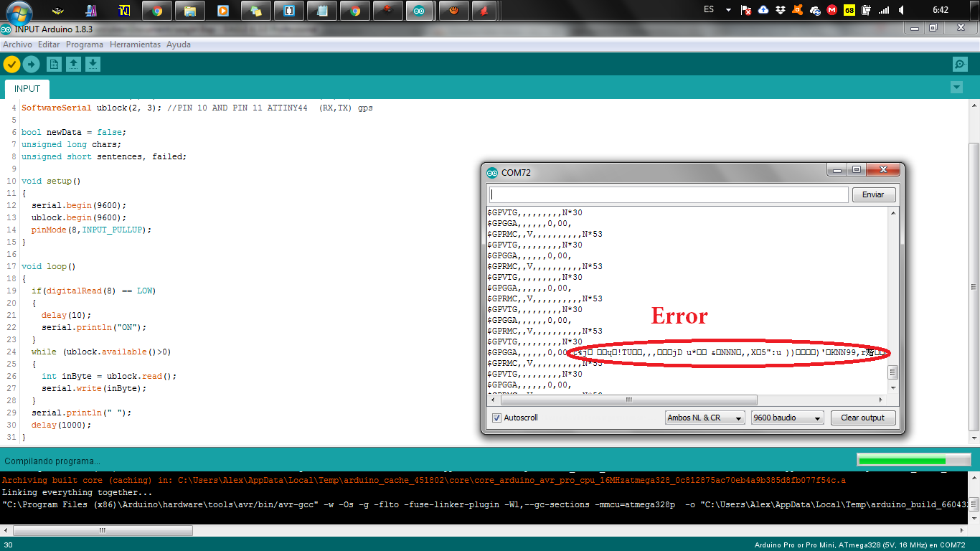
Task: Click the serial monitor send input field
Action: 669,194
